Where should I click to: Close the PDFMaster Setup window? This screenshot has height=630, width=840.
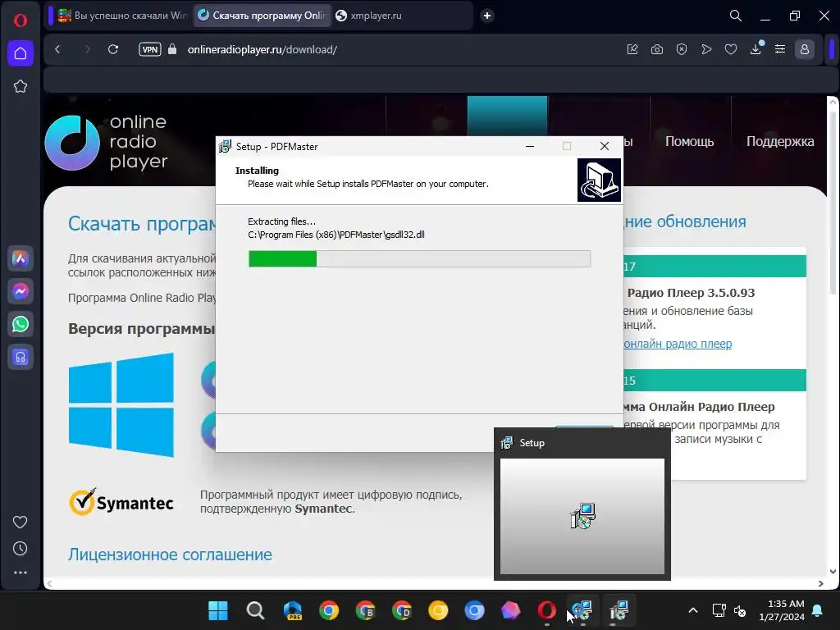pos(605,146)
